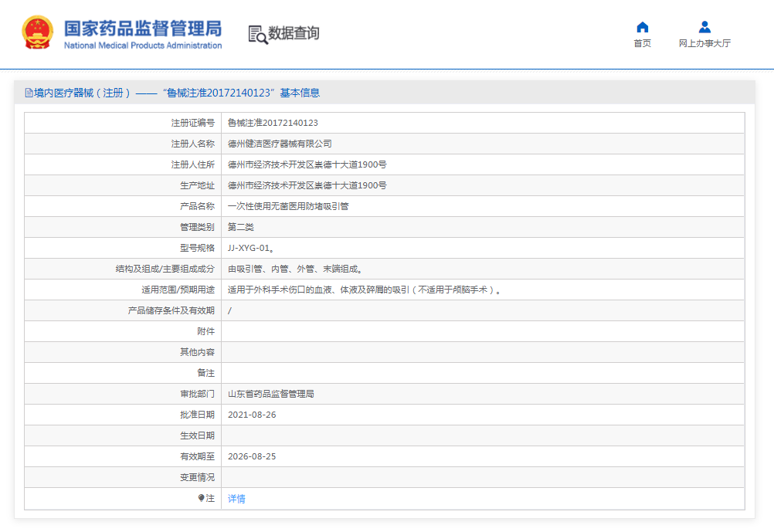Click the 适用范围/预期用途 label
Screen dimensions: 774x532
178,290
